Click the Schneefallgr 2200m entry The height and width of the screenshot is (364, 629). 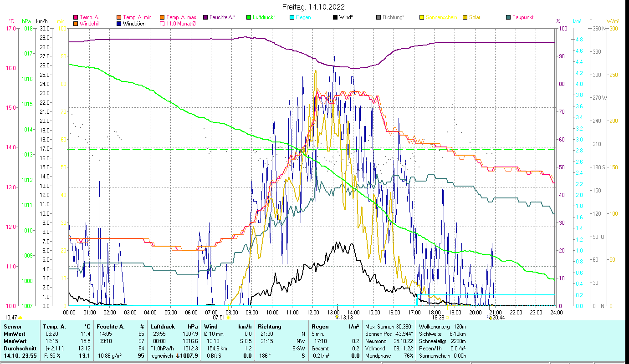pyautogui.click(x=442, y=341)
